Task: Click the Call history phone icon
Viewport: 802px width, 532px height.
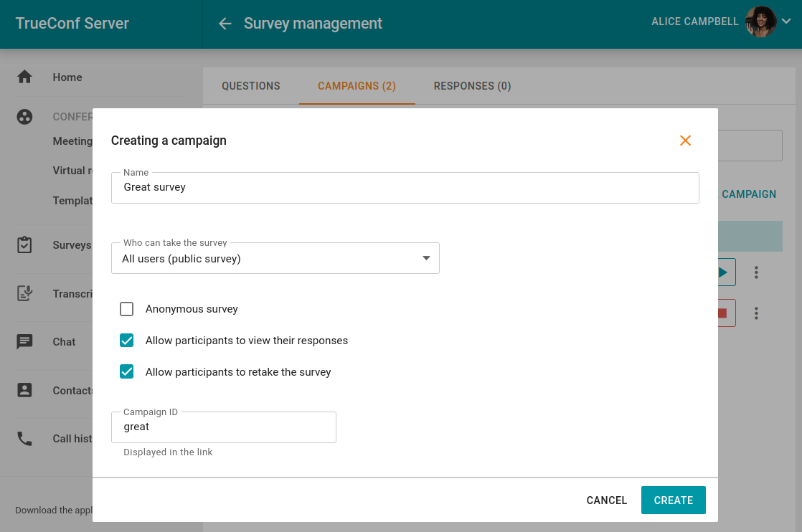Action: click(x=25, y=439)
